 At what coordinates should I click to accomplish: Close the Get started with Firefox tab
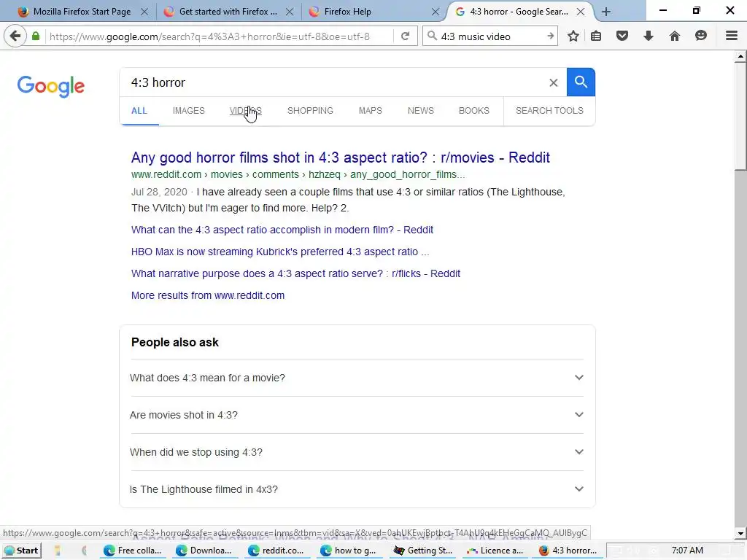tap(290, 12)
